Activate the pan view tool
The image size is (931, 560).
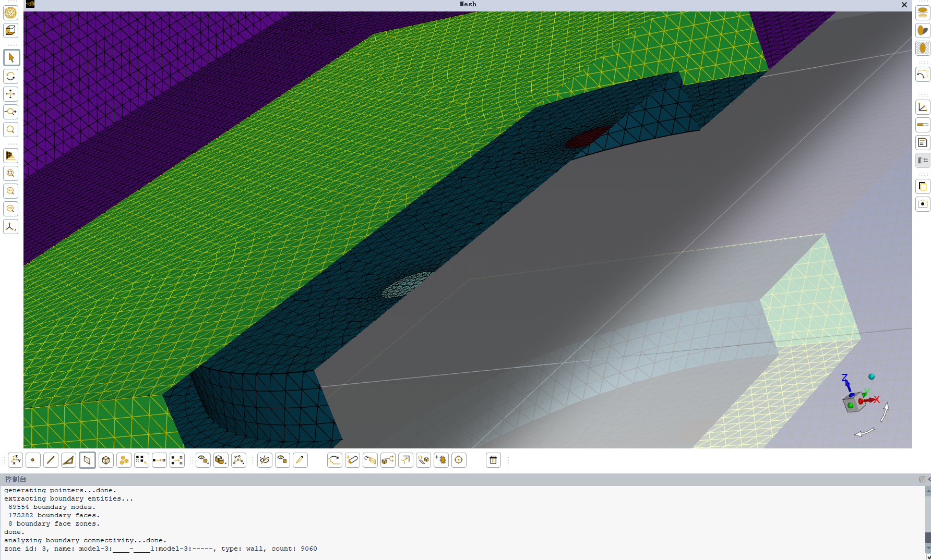tap(11, 94)
